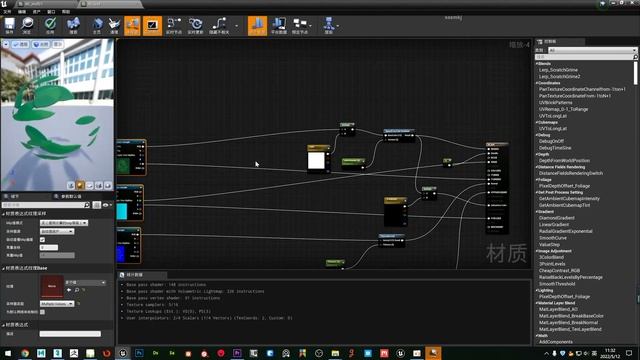Screen dimensions: 640x360
Task: Click the white constant node preview in graph
Action: coord(316,161)
